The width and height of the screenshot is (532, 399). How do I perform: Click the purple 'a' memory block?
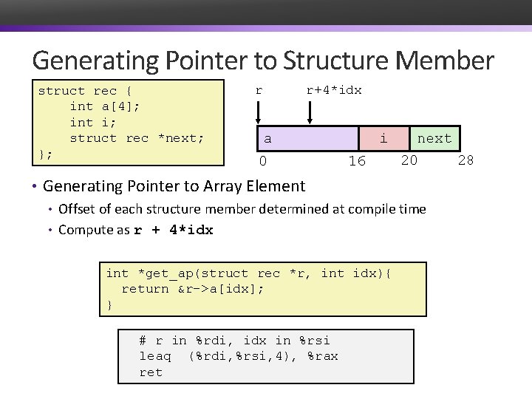click(308, 138)
